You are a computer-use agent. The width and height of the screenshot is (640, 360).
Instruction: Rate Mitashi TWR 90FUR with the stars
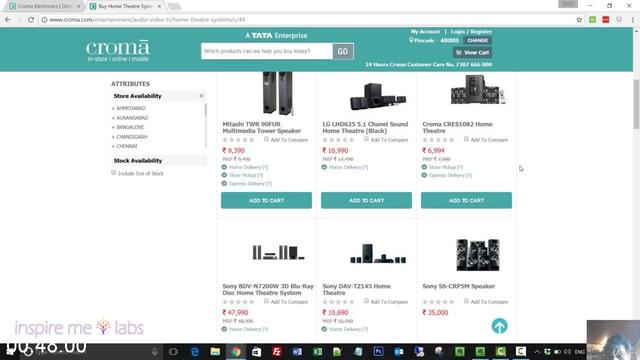point(238,140)
